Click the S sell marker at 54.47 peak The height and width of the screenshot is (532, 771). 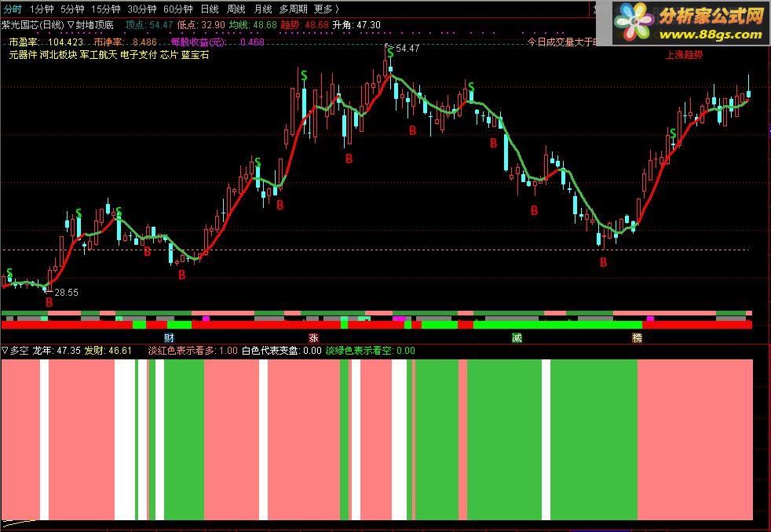390,52
